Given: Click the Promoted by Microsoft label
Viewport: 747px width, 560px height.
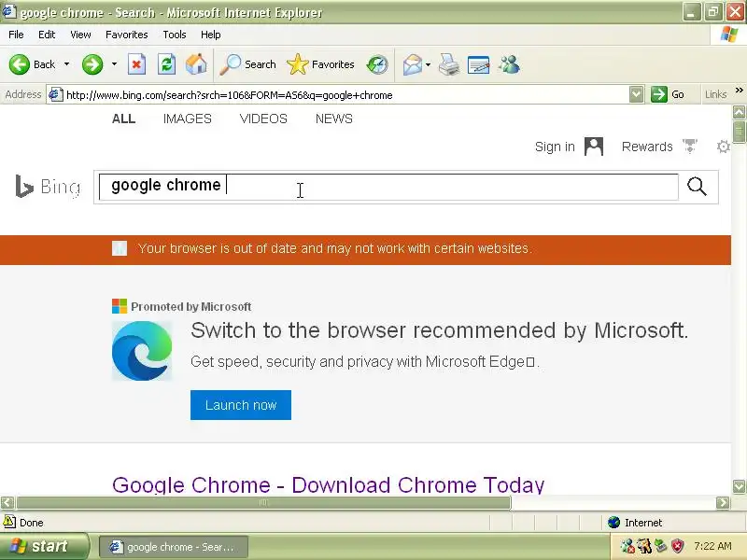Looking at the screenshot, I should point(191,307).
